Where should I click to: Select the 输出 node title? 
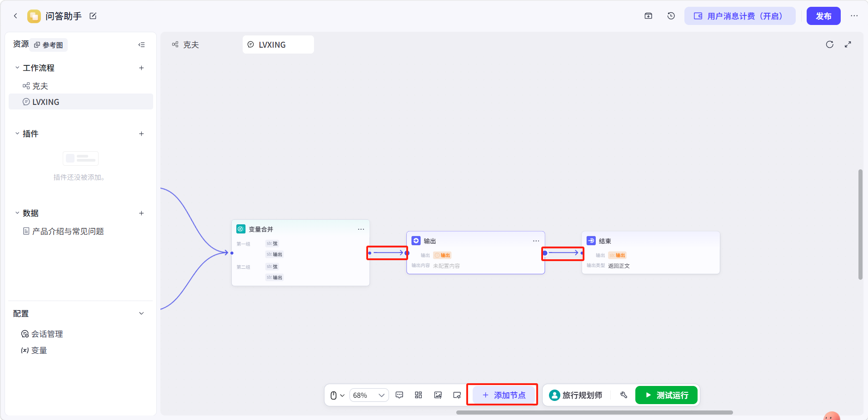pos(430,241)
